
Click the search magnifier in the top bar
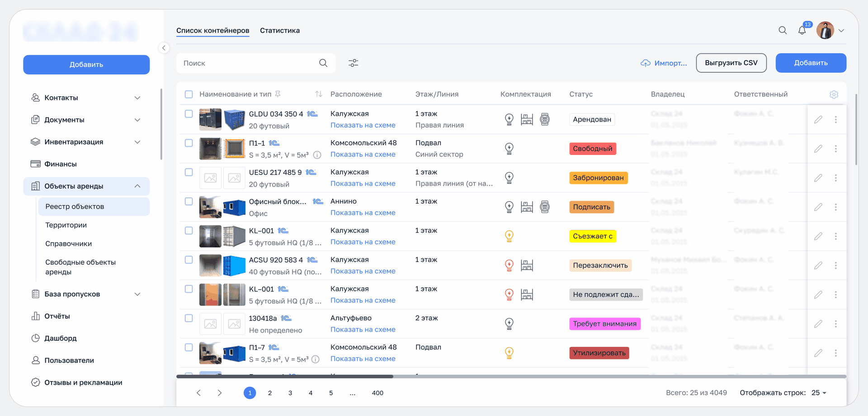coord(783,30)
